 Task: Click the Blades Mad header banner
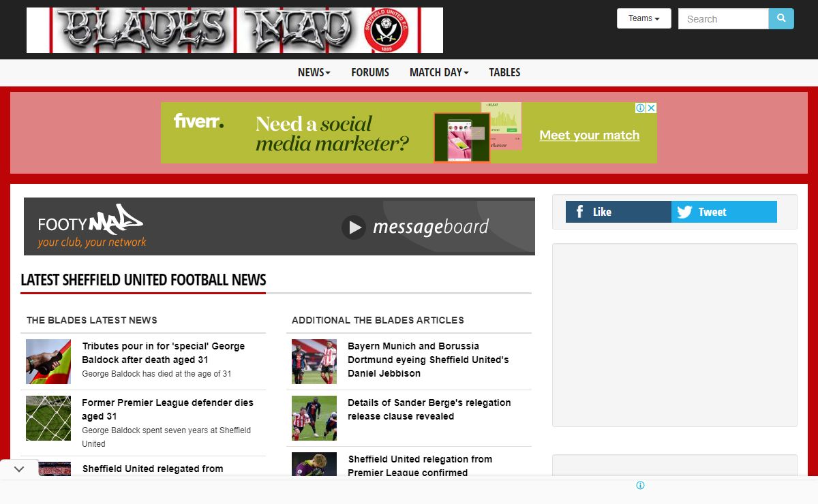pos(234,30)
